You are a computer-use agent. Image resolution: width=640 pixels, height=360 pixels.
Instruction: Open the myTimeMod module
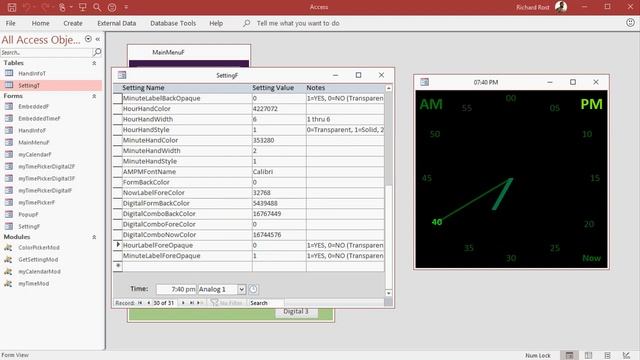(x=33, y=283)
